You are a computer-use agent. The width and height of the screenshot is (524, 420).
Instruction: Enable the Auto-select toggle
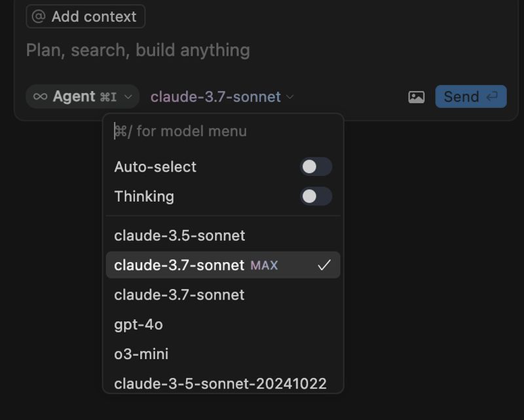point(316,167)
